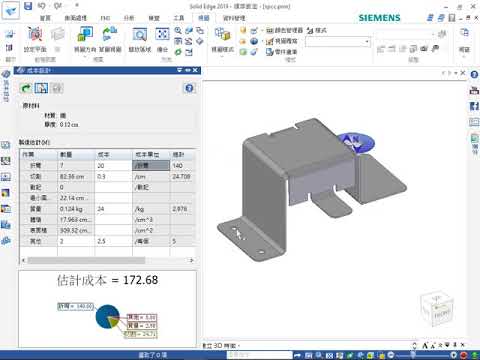480x360 pixels.
Task: Click the cut cost cell showing 0.3
Action: click(113, 176)
